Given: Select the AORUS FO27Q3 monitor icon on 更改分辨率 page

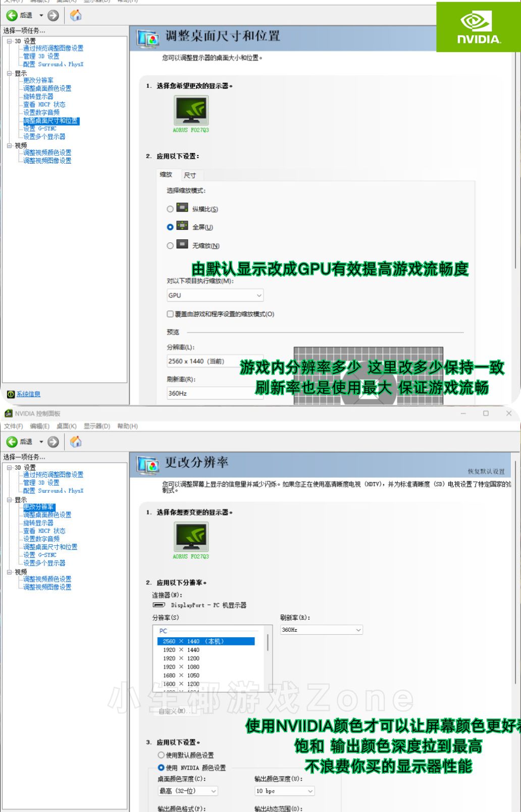Looking at the screenshot, I should (x=191, y=537).
